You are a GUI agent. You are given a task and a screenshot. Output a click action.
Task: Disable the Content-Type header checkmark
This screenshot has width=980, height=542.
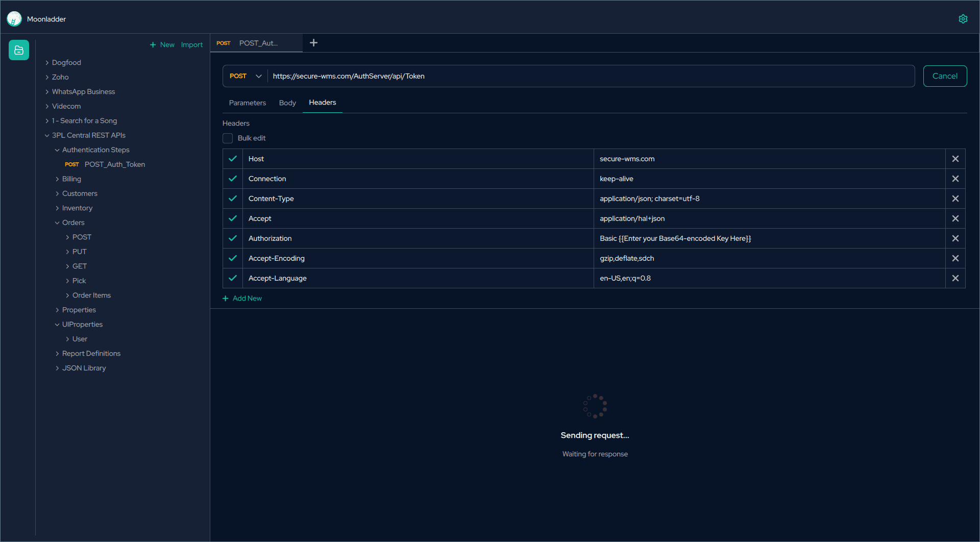point(233,199)
